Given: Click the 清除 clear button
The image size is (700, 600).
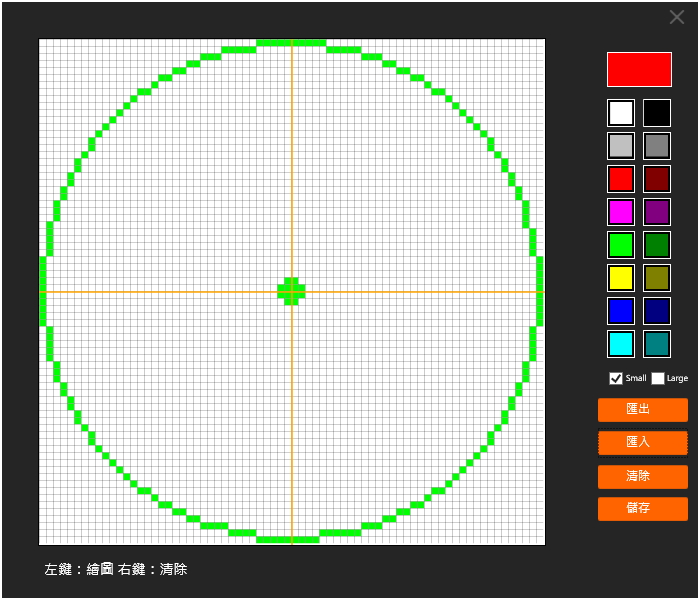Looking at the screenshot, I should [642, 476].
